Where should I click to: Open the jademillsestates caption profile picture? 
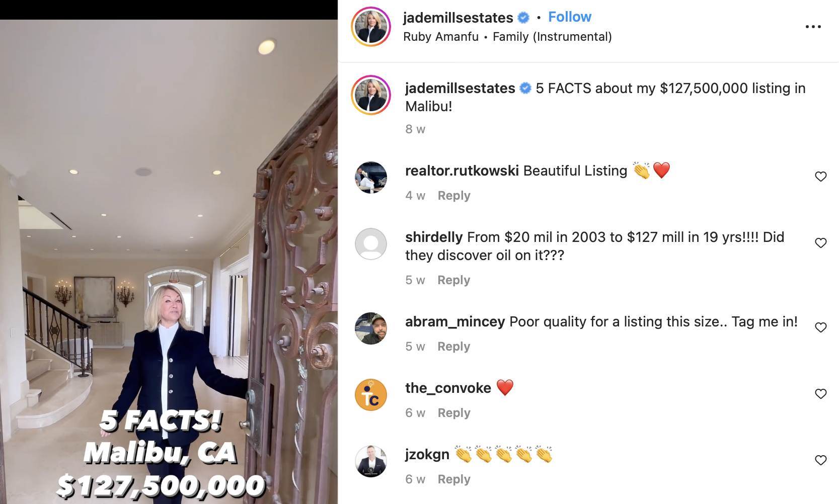click(371, 95)
